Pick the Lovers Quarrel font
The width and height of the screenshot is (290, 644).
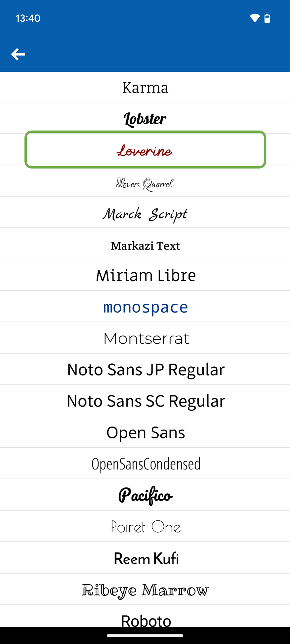coord(145,183)
